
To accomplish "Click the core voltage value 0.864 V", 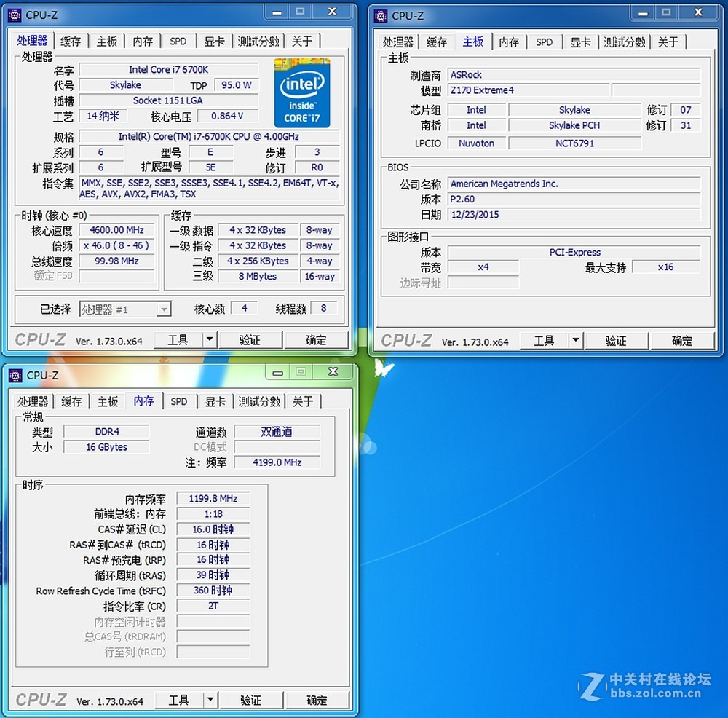I will (x=227, y=116).
